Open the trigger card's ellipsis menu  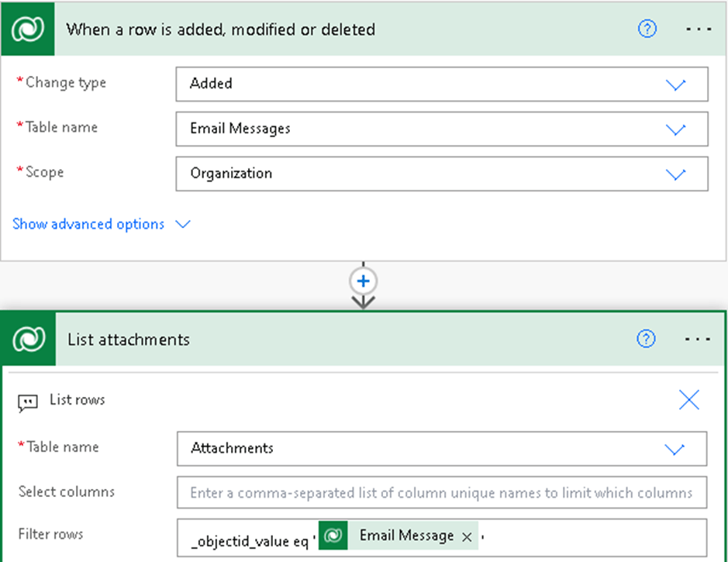click(x=698, y=29)
